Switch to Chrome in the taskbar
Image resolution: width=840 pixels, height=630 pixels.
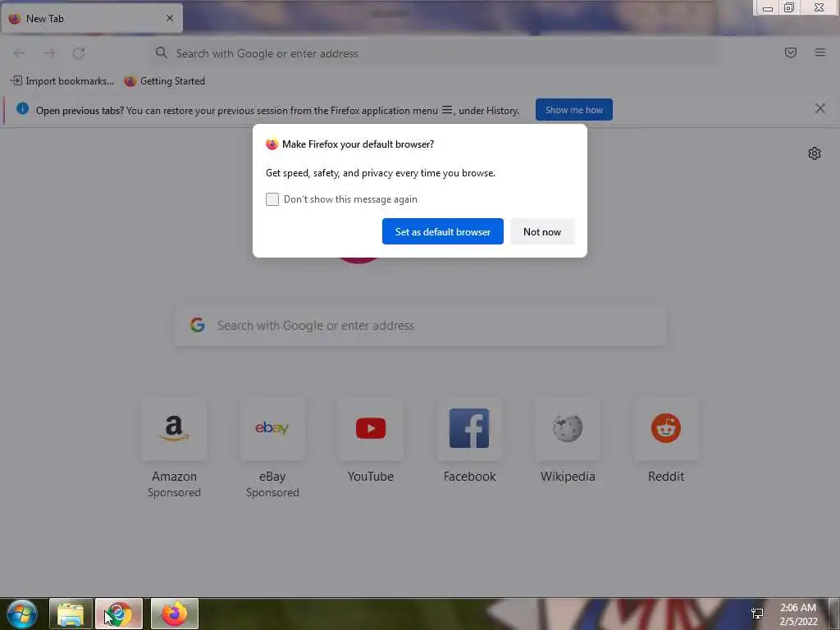point(119,614)
